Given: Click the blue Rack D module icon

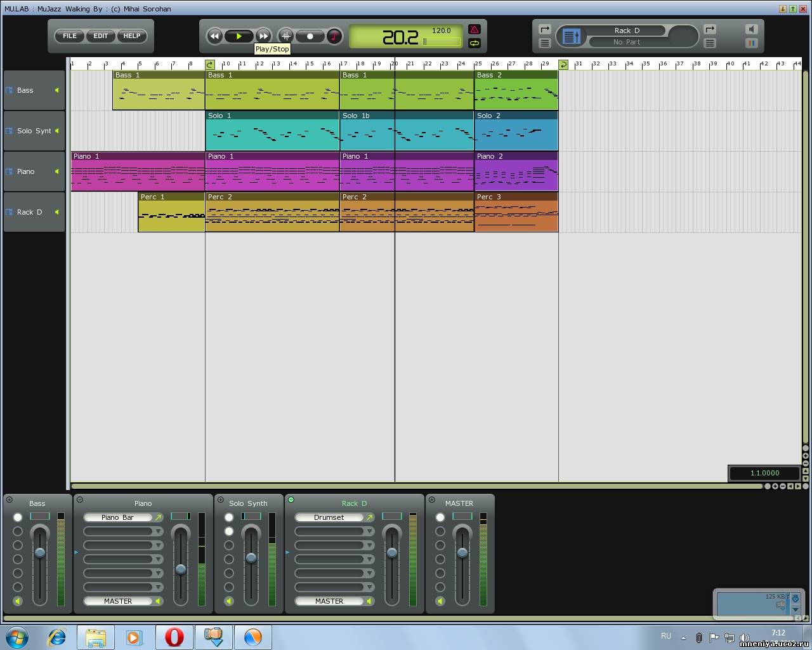Looking at the screenshot, I should point(572,36).
